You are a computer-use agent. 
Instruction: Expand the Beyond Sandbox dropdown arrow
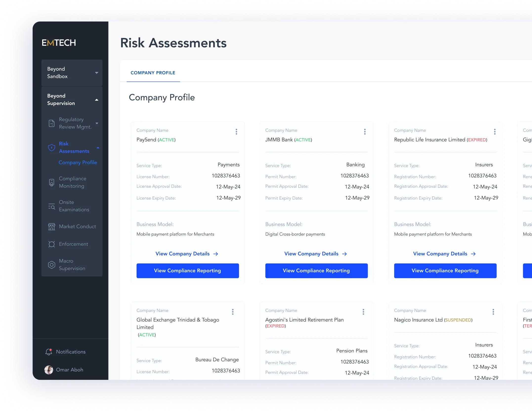(x=97, y=73)
